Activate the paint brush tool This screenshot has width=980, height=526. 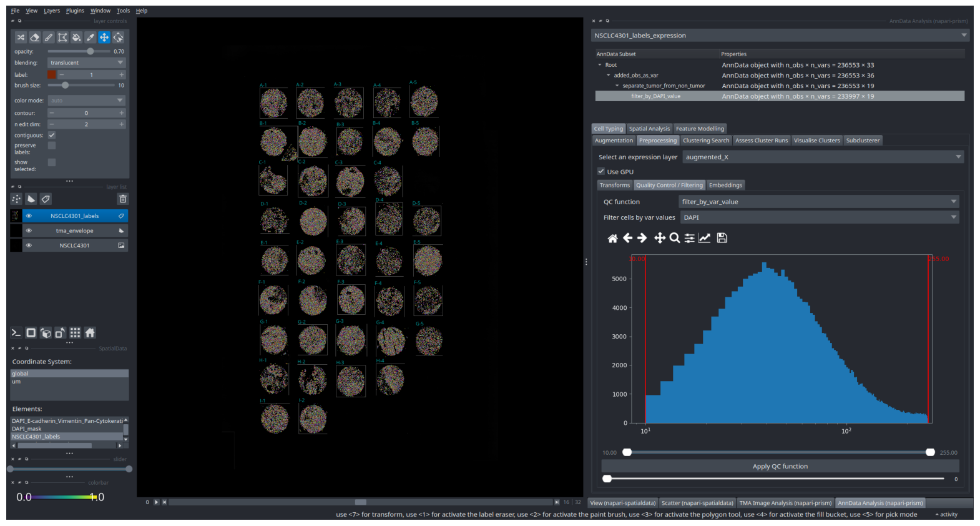click(x=49, y=37)
